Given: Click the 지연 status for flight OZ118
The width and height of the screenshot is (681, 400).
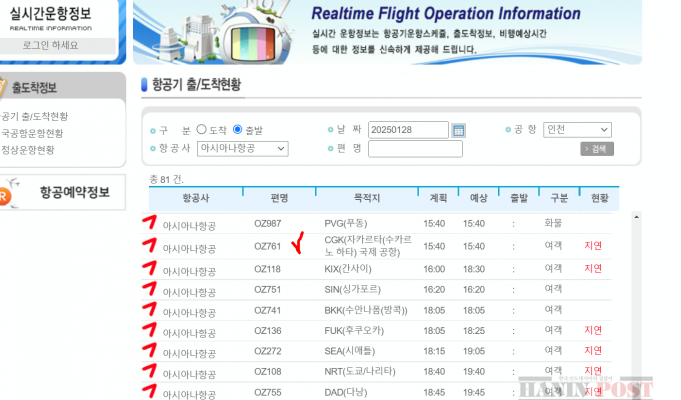Looking at the screenshot, I should 593,268.
